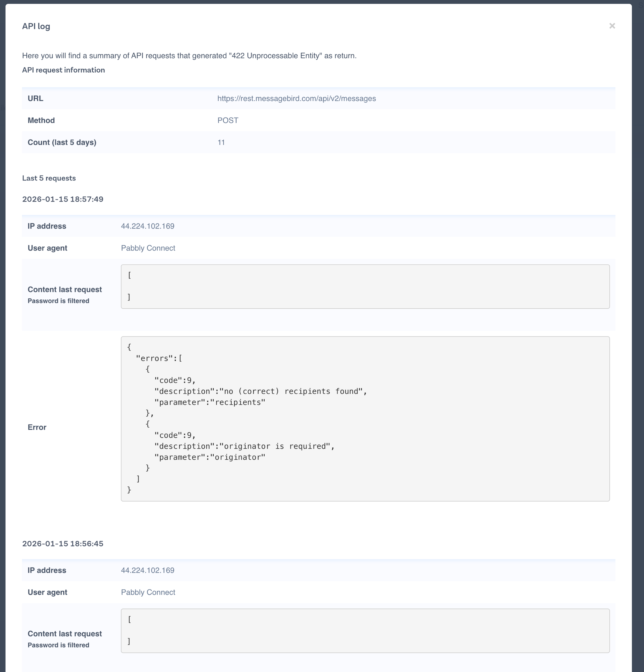Screen dimensions: 644x672
Task: Click second Pabbly Connect user agent value
Action: point(148,592)
